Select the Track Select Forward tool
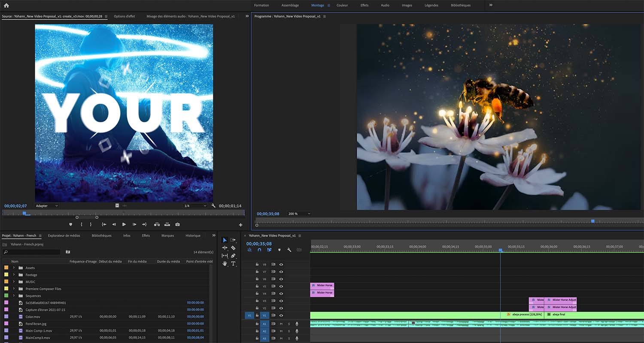 click(x=233, y=240)
